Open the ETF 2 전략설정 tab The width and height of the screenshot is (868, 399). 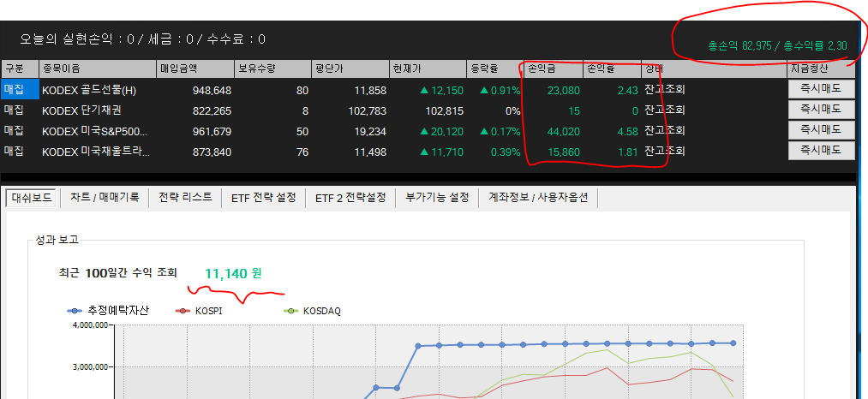tap(350, 198)
